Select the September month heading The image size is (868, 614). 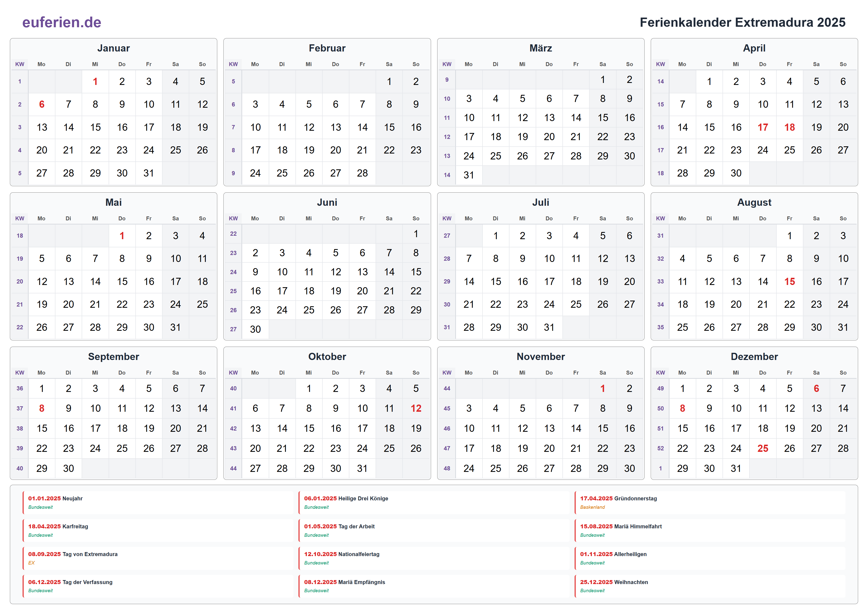tap(113, 356)
